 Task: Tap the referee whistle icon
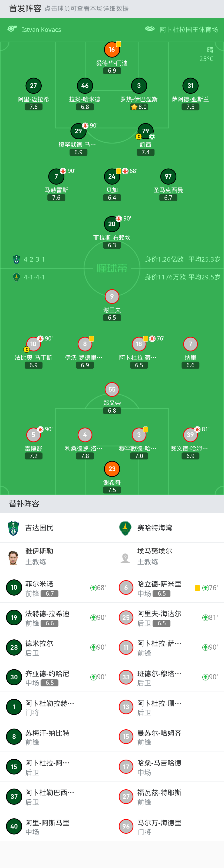[x=12, y=29]
